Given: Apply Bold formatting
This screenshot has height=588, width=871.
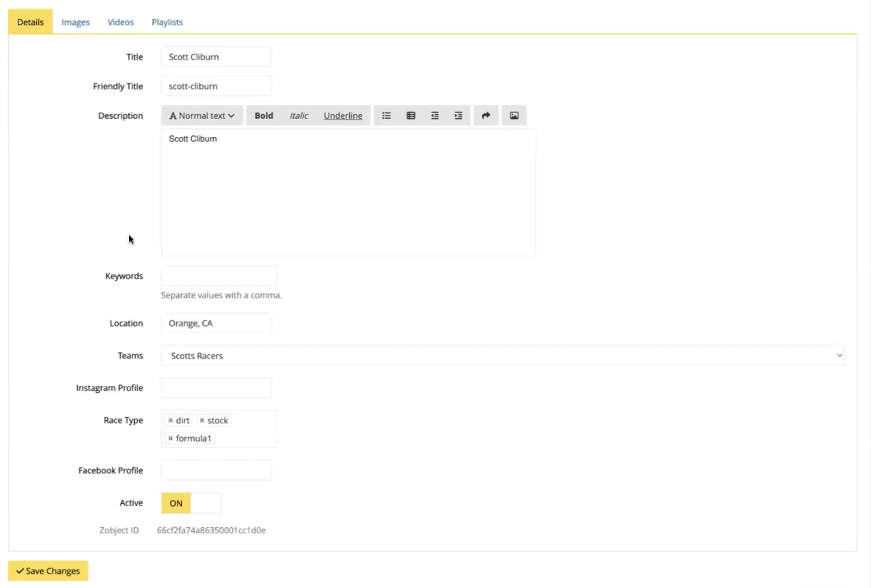Looking at the screenshot, I should tap(264, 115).
